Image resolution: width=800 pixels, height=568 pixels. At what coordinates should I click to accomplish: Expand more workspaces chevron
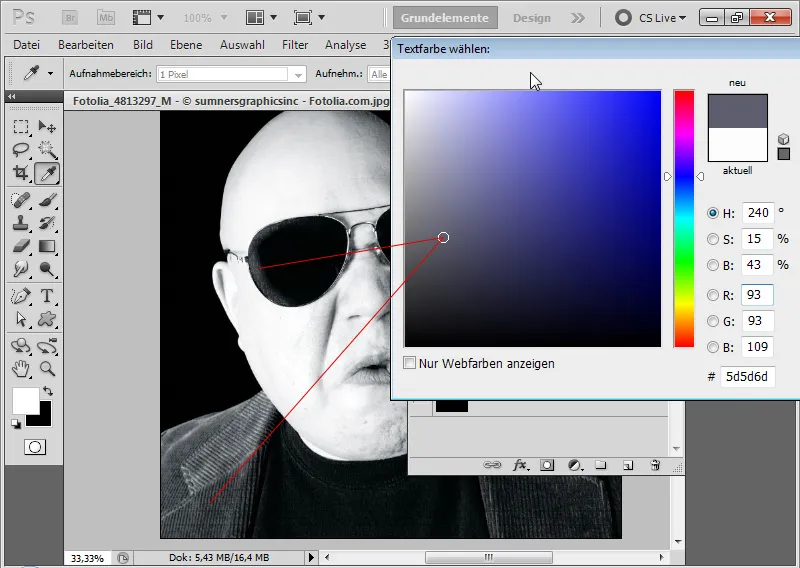pyautogui.click(x=578, y=18)
